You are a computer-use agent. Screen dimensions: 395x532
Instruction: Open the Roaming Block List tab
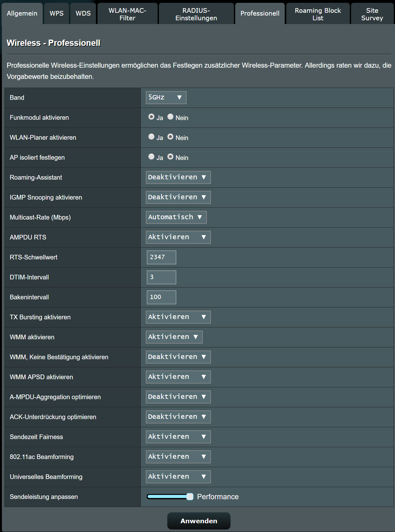click(318, 14)
